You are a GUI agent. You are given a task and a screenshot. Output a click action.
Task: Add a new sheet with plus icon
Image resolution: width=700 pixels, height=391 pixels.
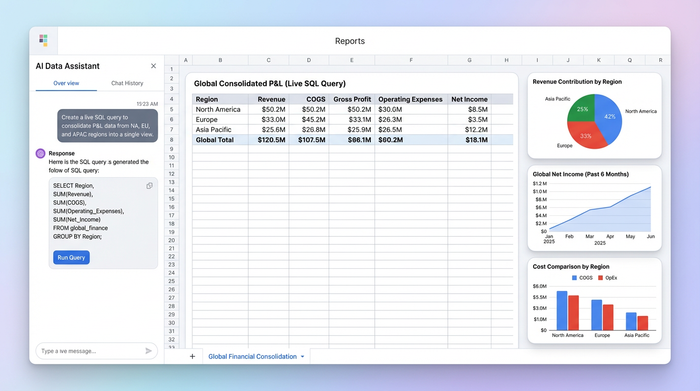click(192, 356)
